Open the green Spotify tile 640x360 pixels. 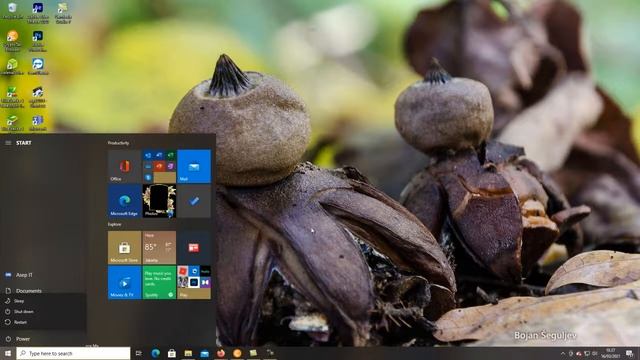(159, 282)
